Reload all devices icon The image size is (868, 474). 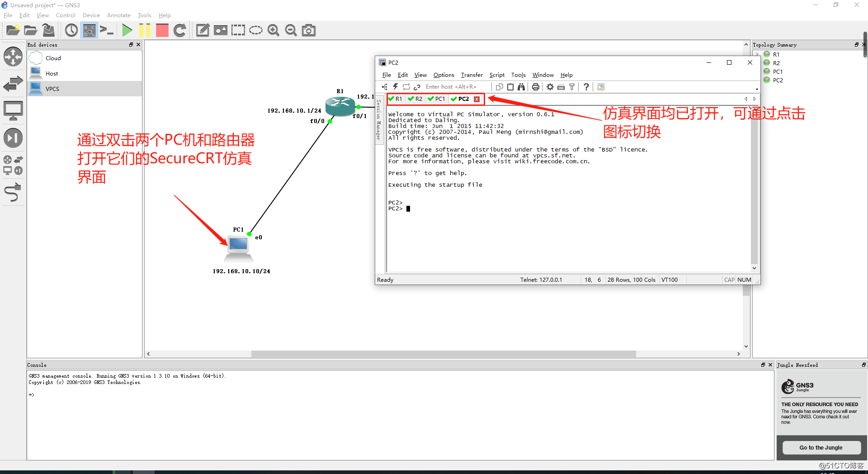179,30
